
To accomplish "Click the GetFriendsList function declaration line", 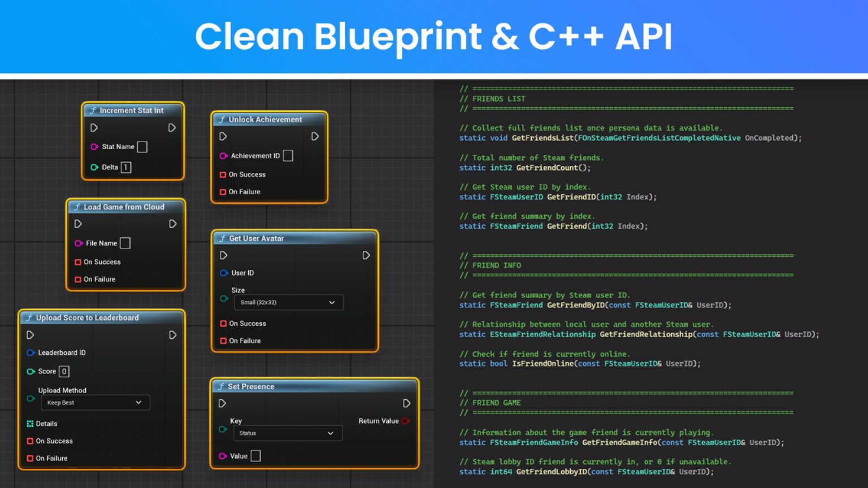I will tap(630, 138).
